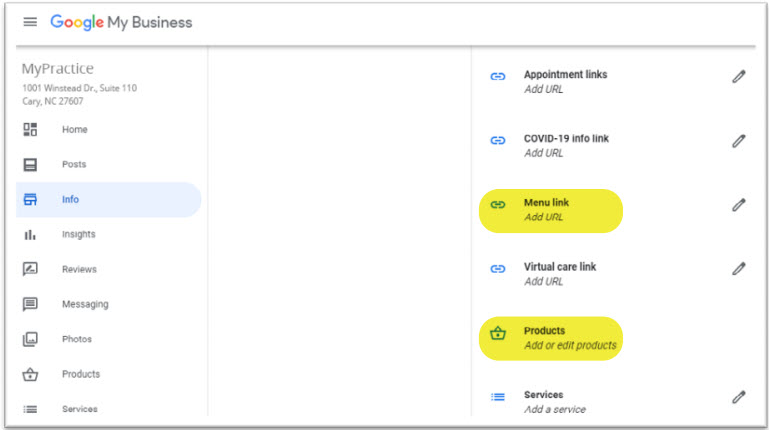Image resolution: width=769 pixels, height=430 pixels.
Task: Click the basket icon in Products info row
Action: point(498,333)
